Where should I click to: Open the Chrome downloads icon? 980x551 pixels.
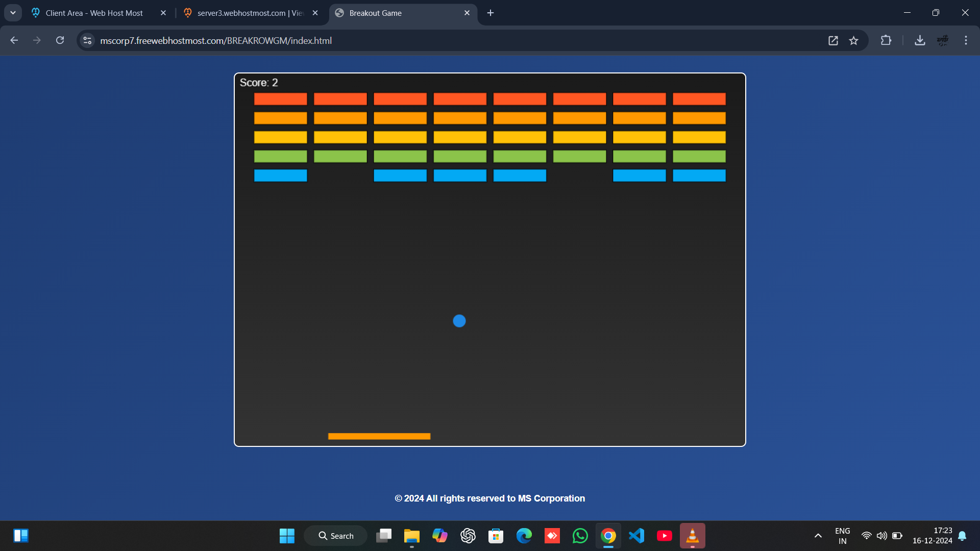tap(920, 40)
